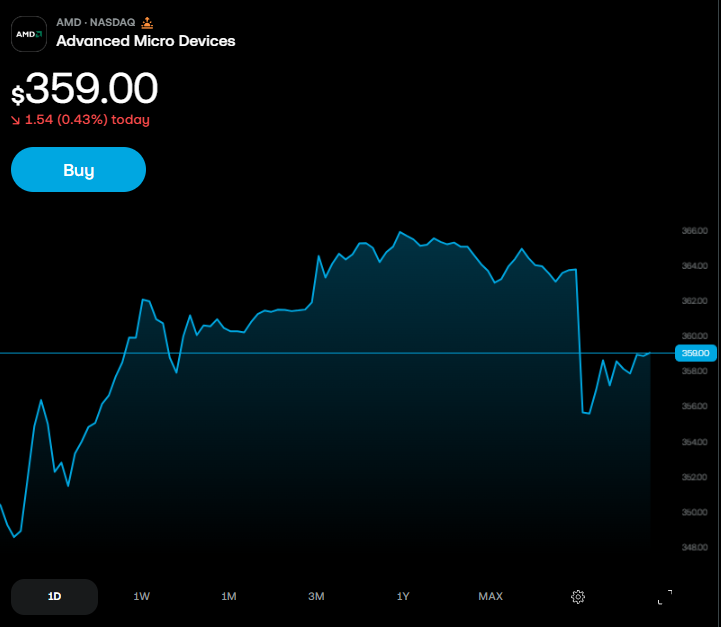Click the $359.00 price heading
The height and width of the screenshot is (627, 721).
tap(85, 88)
